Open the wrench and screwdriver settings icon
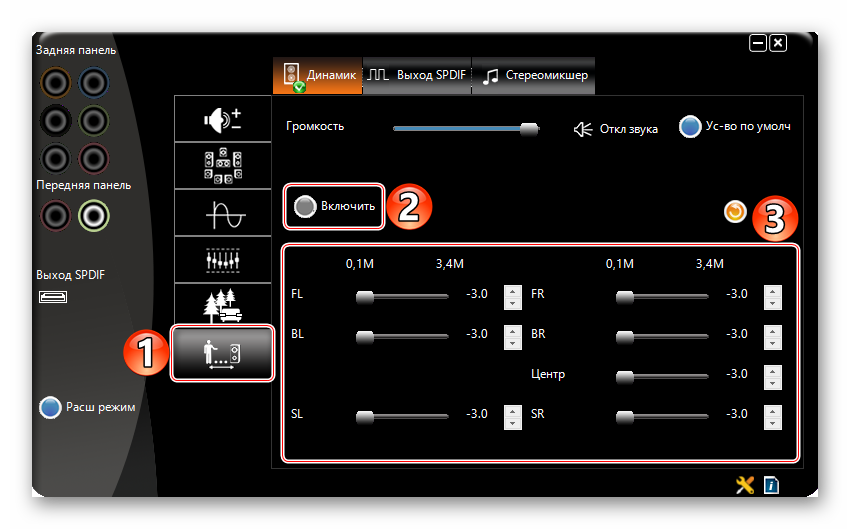The width and height of the screenshot is (850, 529). coord(744,485)
